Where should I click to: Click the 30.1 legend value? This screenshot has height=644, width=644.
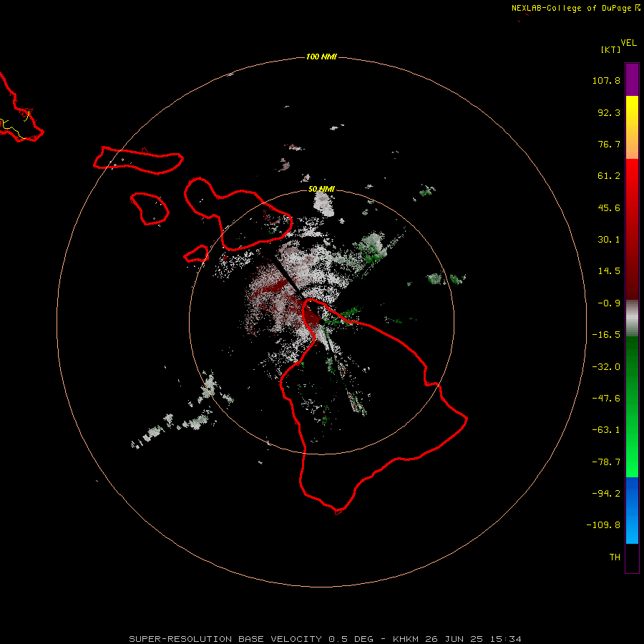[609, 240]
